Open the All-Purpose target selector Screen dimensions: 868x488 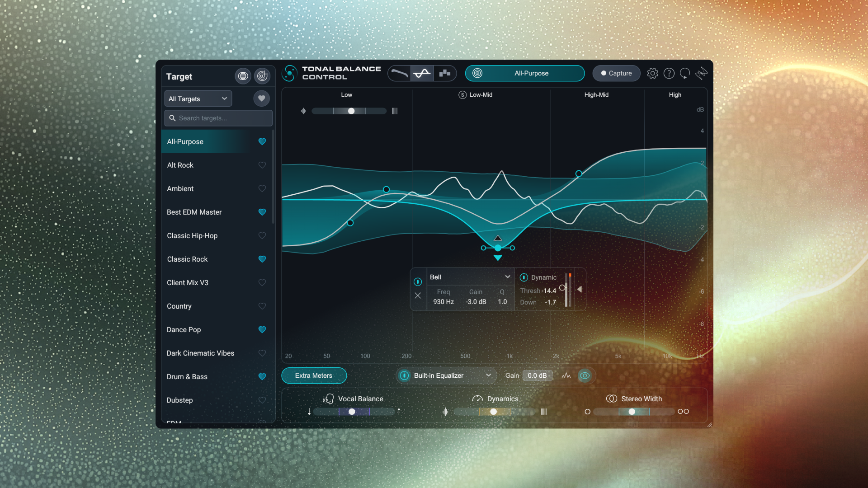(525, 73)
